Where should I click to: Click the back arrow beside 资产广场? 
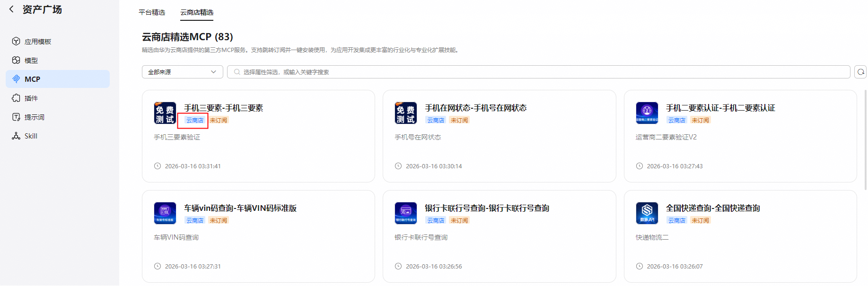tap(11, 9)
